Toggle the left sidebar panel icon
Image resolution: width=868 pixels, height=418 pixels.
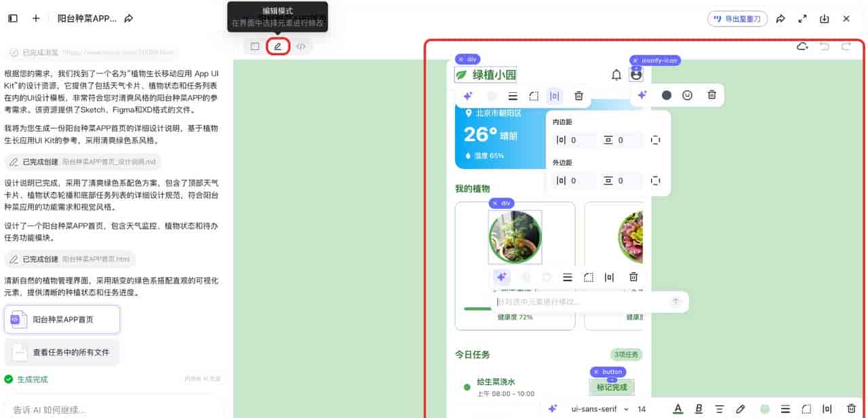point(13,19)
